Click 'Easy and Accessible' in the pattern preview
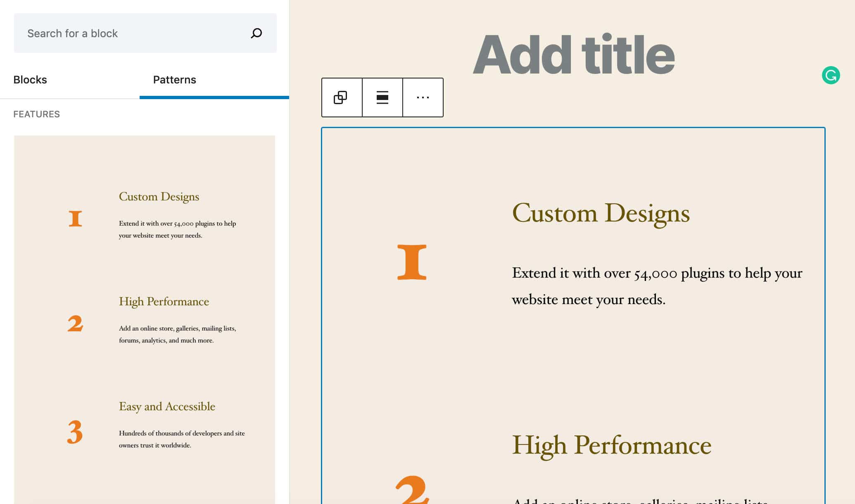This screenshot has height=504, width=855. [167, 406]
